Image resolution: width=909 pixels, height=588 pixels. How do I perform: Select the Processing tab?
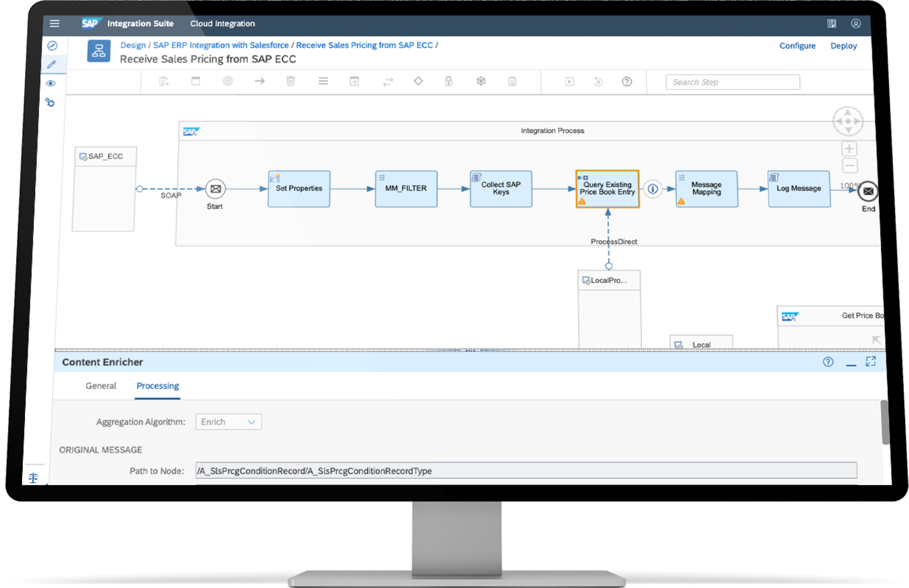pyautogui.click(x=157, y=386)
